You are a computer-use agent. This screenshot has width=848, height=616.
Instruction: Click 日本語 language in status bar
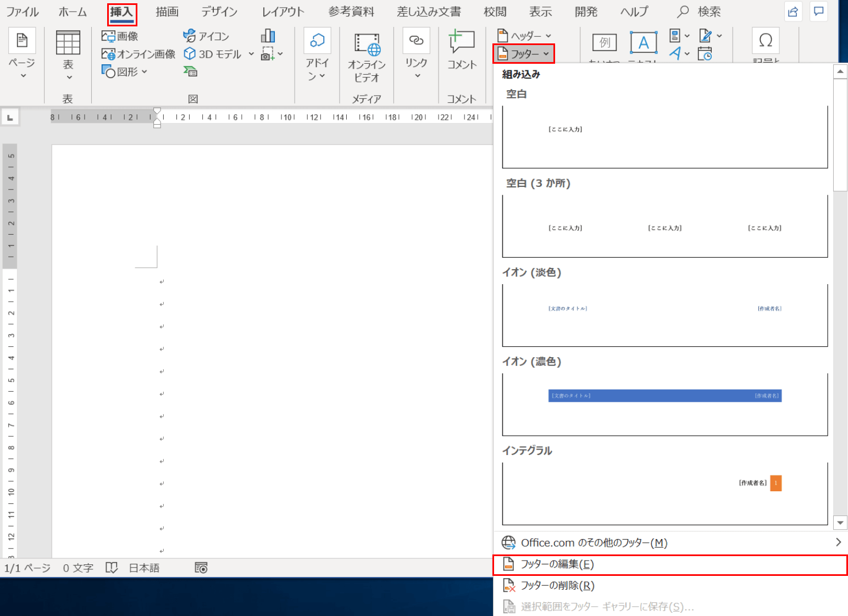pos(144,568)
